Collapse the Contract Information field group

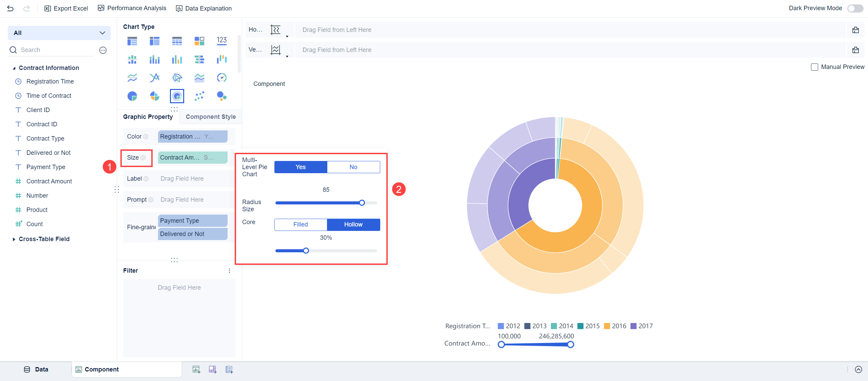pos(14,68)
